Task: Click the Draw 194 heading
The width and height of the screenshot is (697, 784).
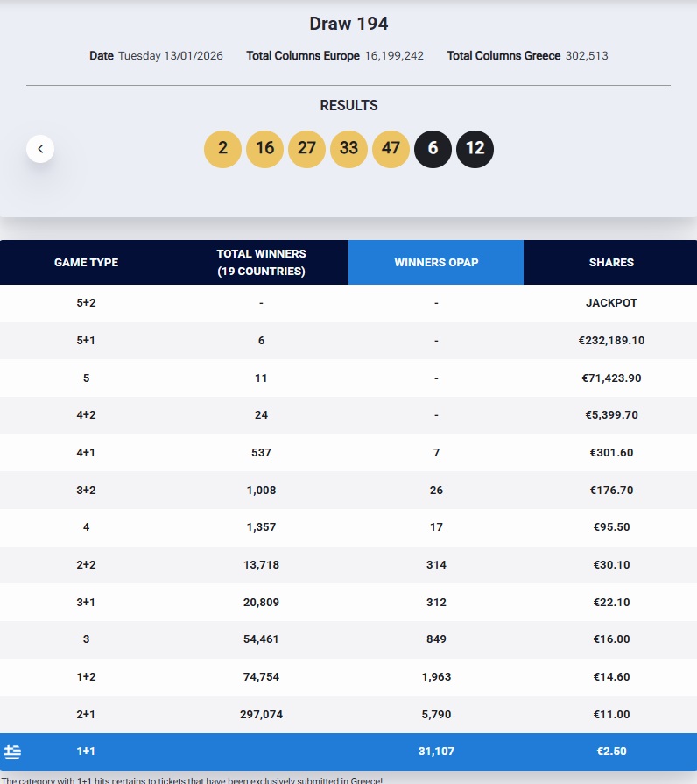Action: [348, 24]
